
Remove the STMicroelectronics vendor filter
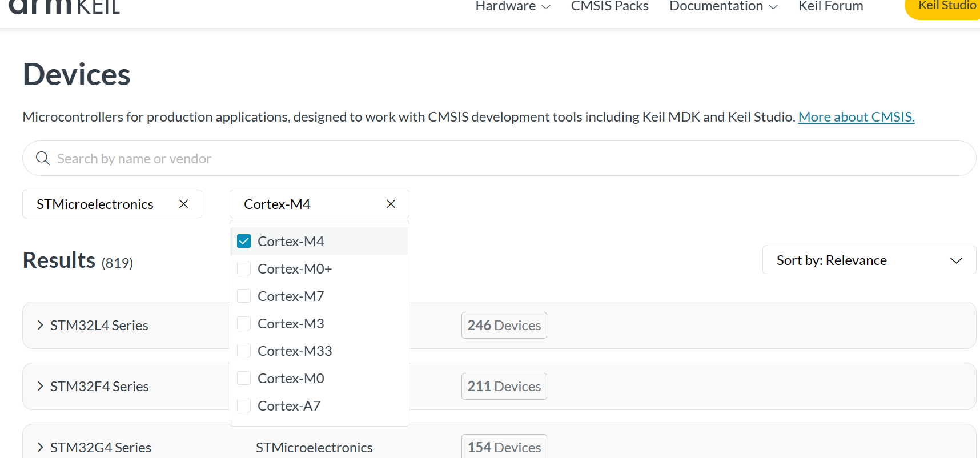(183, 204)
